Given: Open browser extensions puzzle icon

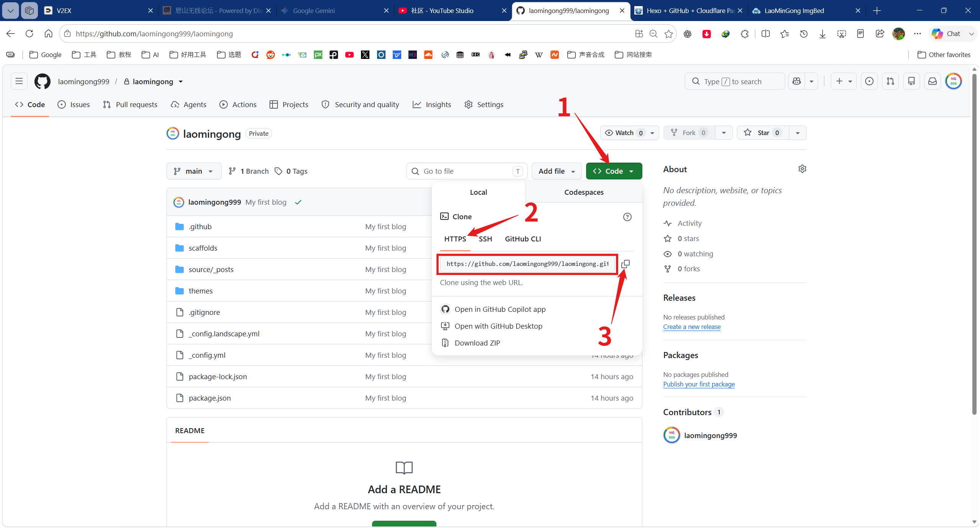Looking at the screenshot, I should coord(745,34).
